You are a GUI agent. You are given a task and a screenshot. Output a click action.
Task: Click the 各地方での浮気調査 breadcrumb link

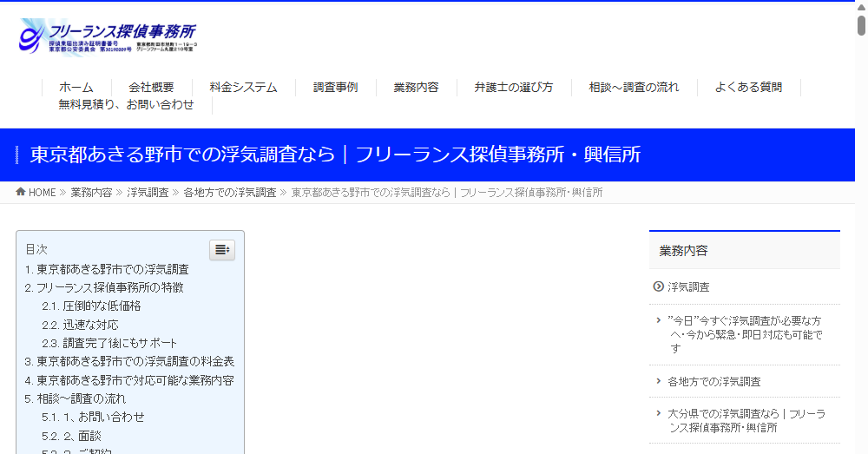[229, 193]
